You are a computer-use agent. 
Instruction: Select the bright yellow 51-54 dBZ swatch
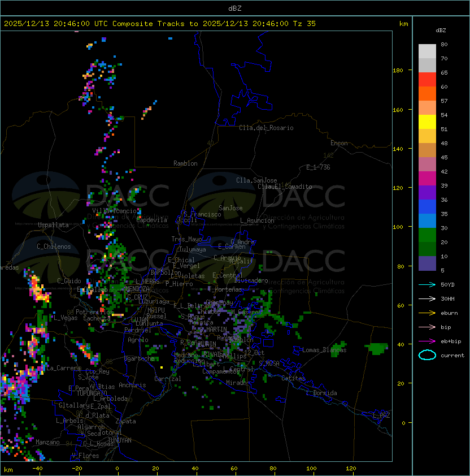pos(427,122)
